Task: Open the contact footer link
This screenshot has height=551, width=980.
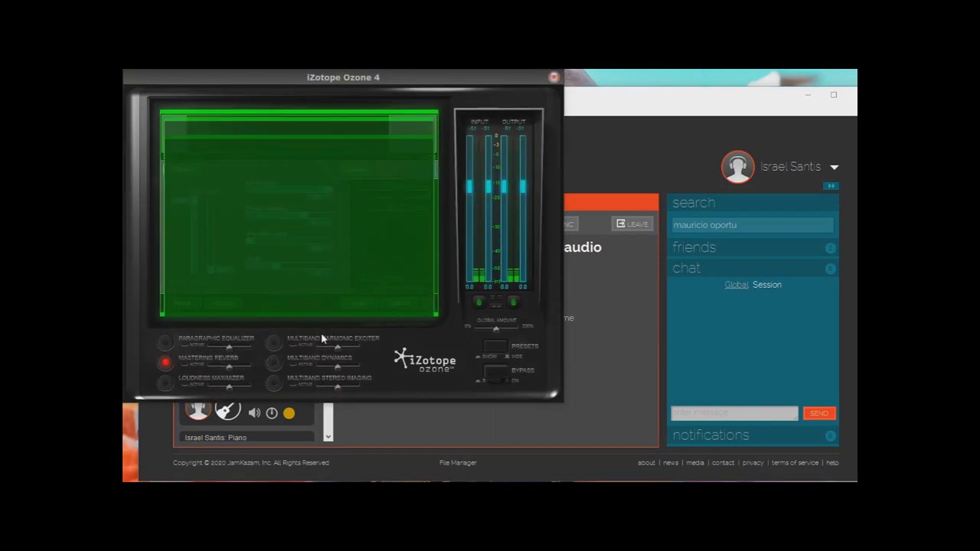Action: pos(723,463)
